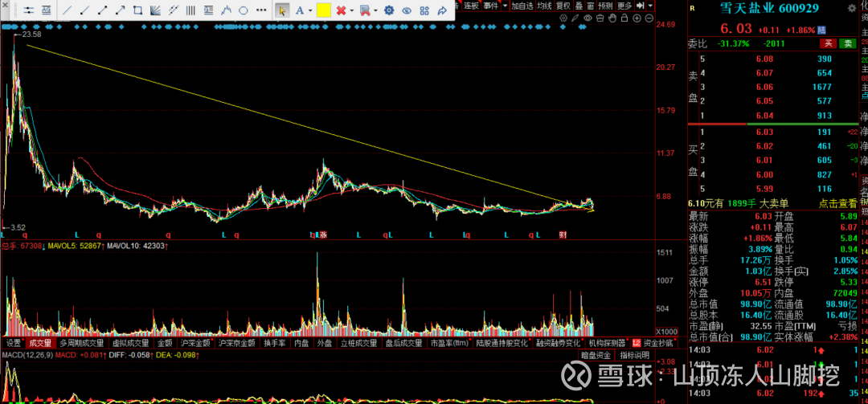
Task: Toggle the 均线 moving averages option
Action: click(545, 6)
